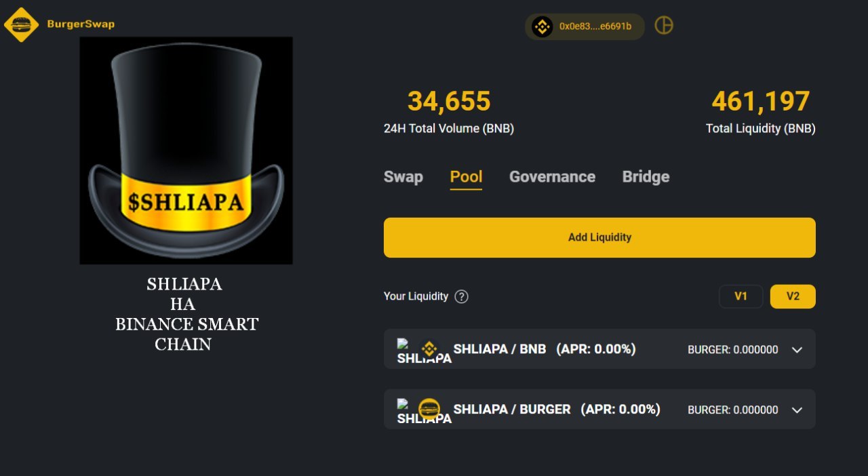Open the BurgerSwap brand name link

pos(81,24)
